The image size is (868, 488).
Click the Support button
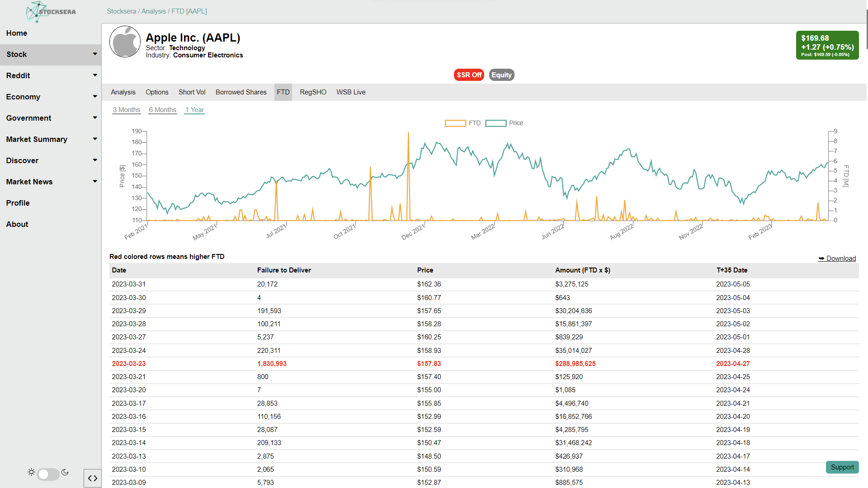click(842, 467)
